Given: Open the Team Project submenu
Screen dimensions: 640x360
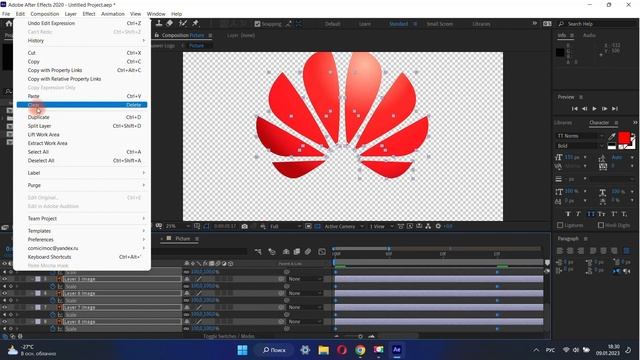Looking at the screenshot, I should coord(82,218).
